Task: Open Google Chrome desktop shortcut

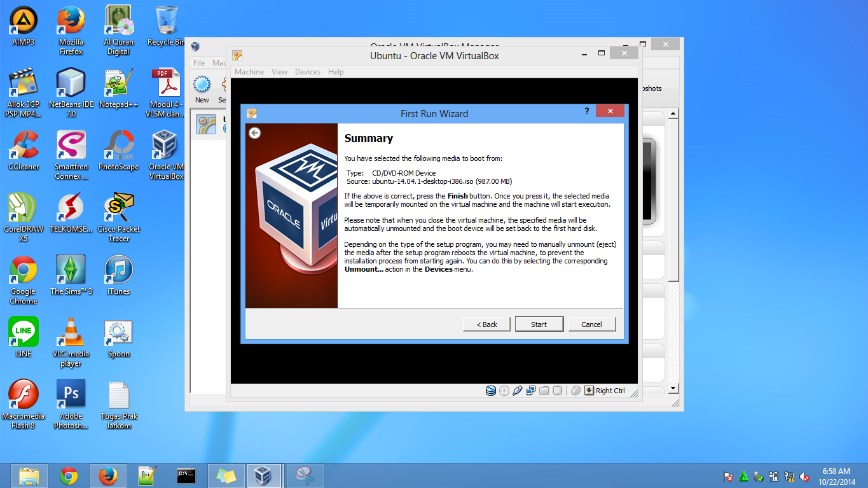Action: pos(24,280)
